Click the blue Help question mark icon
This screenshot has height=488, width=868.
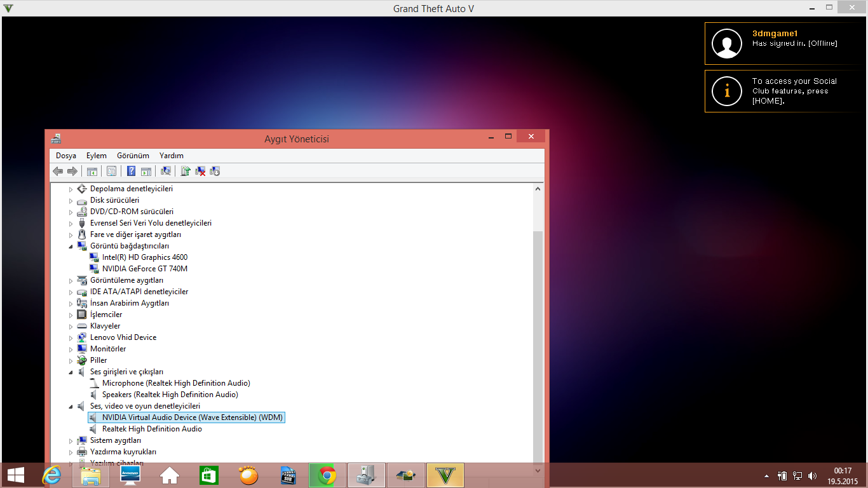[x=131, y=171]
